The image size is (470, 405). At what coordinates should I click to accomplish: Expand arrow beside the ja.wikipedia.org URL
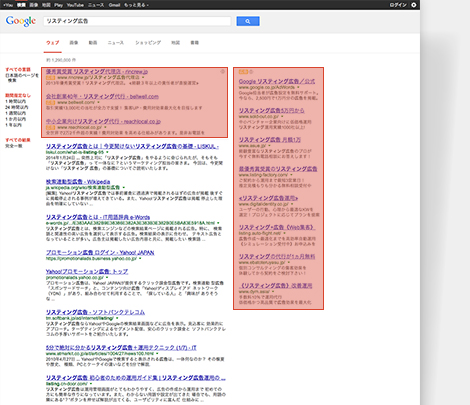[123, 188]
